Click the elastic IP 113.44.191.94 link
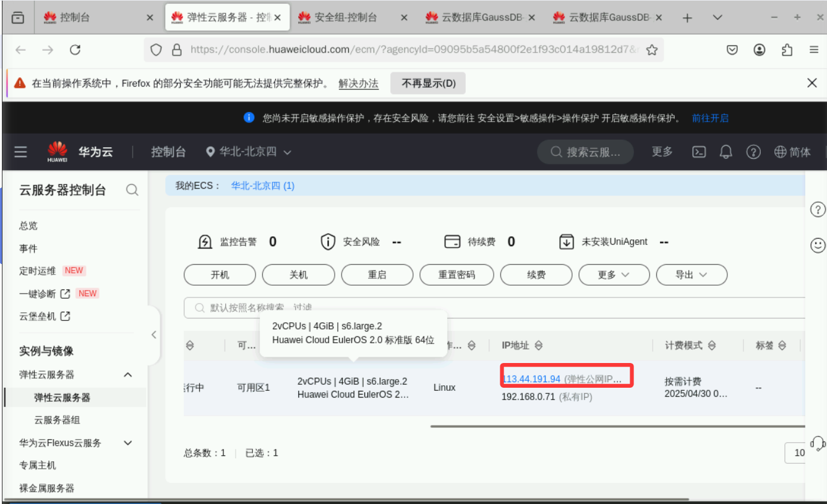Viewport: 827px width, 504px height. [531, 379]
